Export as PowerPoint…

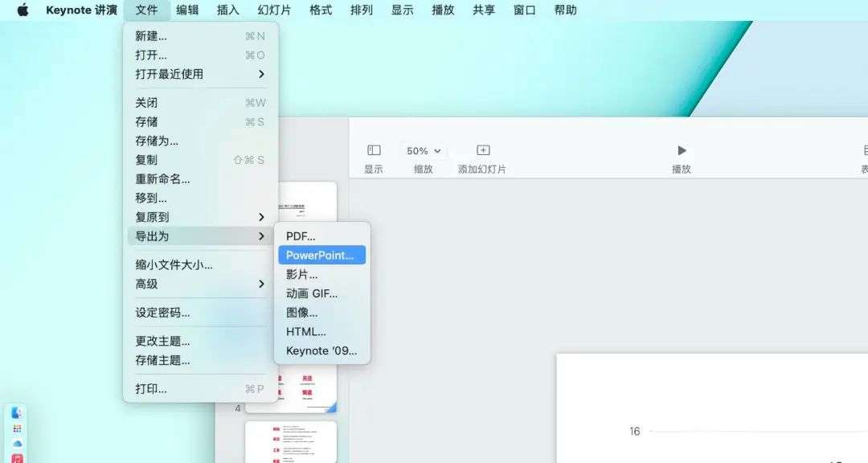pos(322,255)
